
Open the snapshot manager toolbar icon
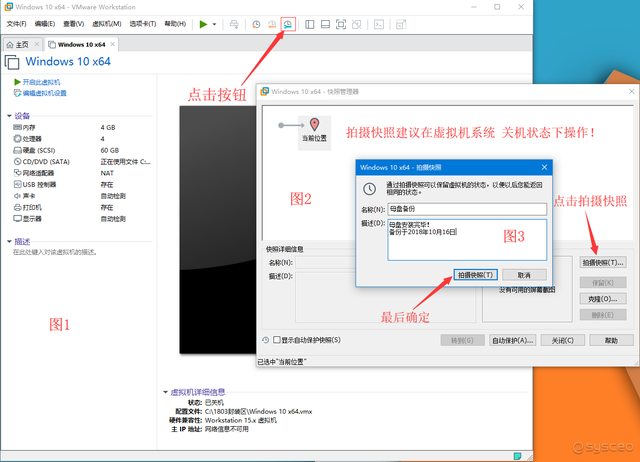click(x=288, y=24)
